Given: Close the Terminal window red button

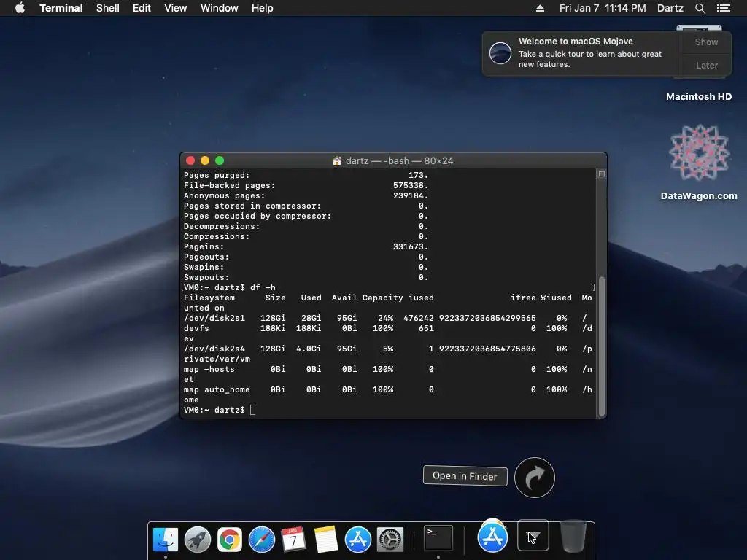Looking at the screenshot, I should point(190,160).
